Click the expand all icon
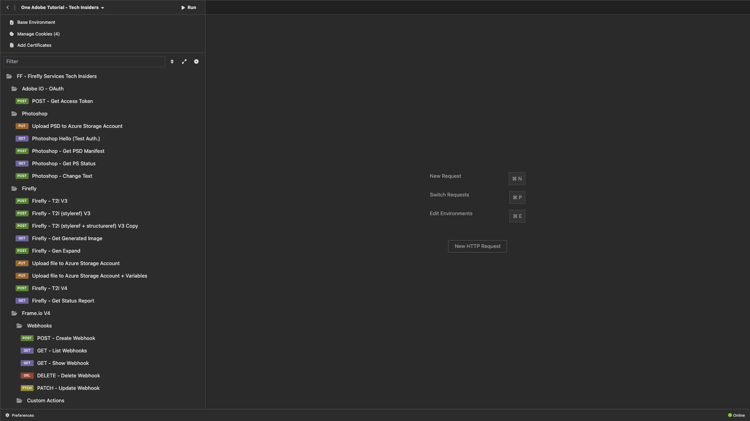This screenshot has width=750, height=421. (x=184, y=62)
